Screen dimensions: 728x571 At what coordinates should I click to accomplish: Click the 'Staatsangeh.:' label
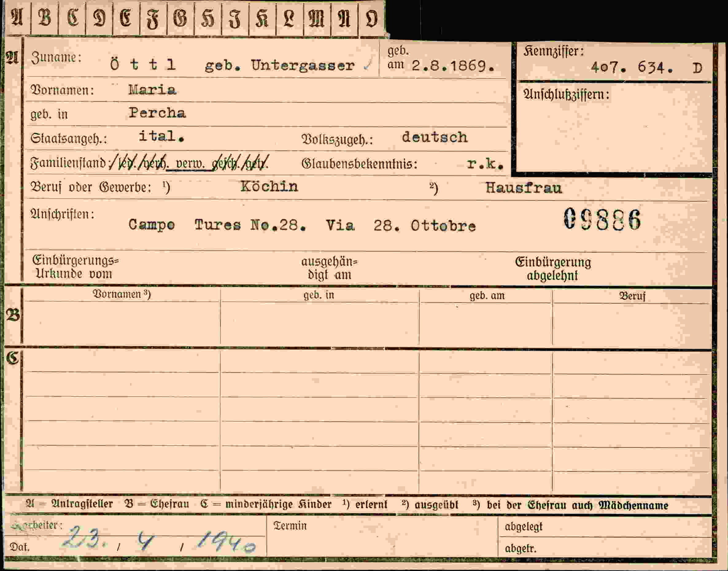tap(69, 138)
